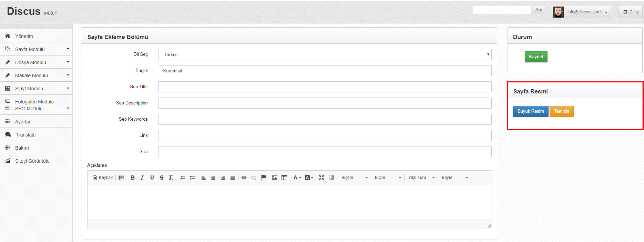Toggle Kaynak source view
644x242 pixels.
click(103, 178)
